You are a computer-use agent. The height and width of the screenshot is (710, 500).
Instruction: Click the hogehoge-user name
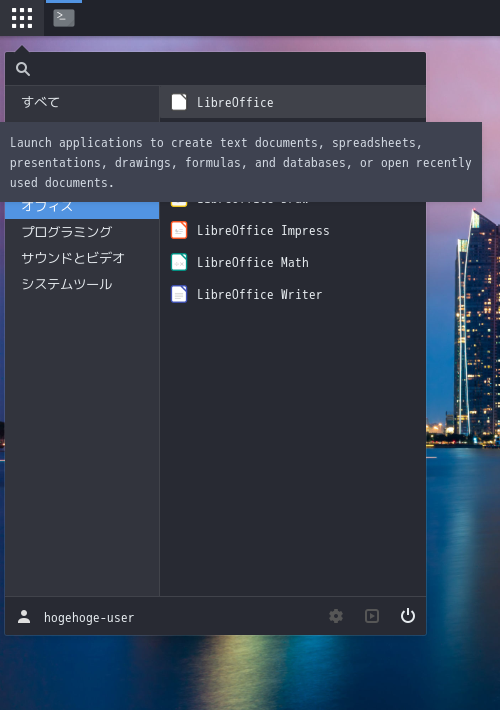(x=89, y=618)
